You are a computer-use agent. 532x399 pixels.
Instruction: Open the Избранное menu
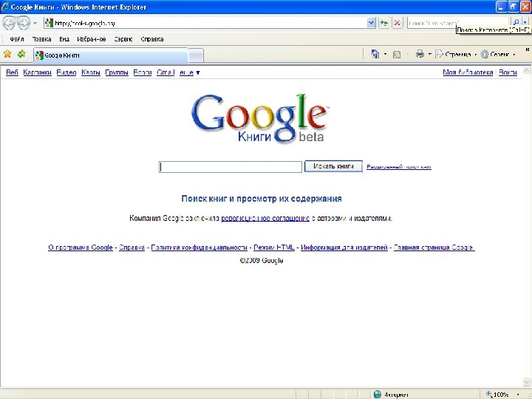click(x=92, y=39)
